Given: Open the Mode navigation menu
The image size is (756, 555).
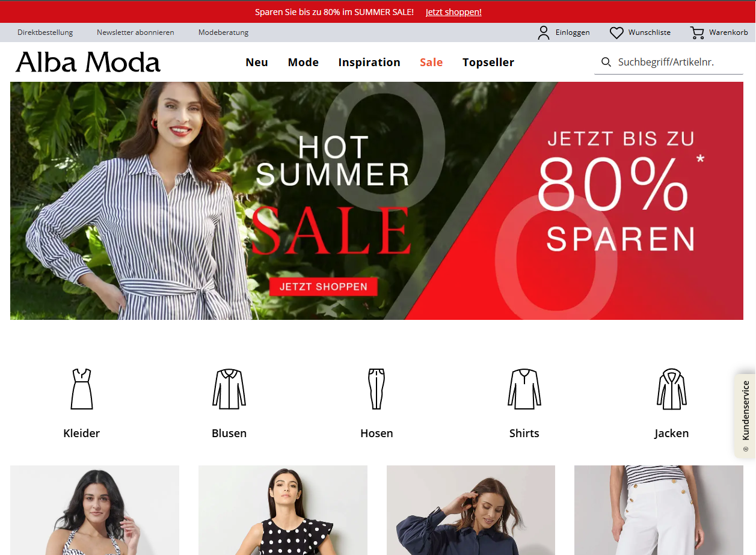Looking at the screenshot, I should pos(303,62).
